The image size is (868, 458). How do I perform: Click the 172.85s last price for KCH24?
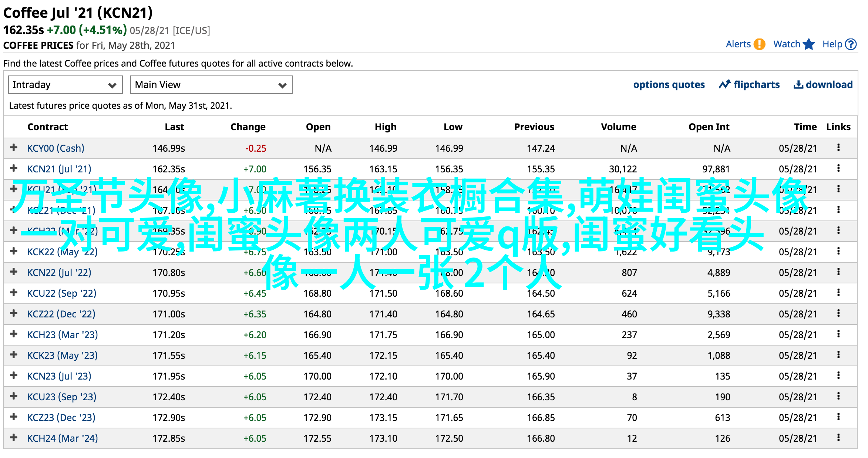pos(169,438)
